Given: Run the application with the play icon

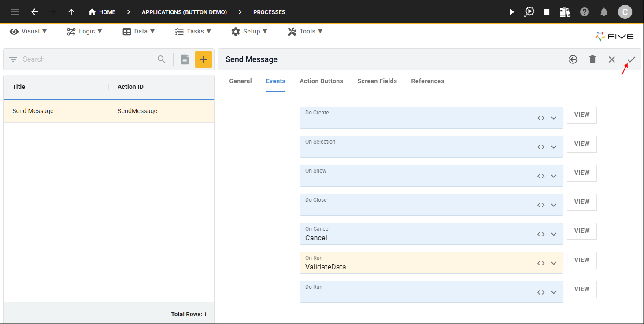Looking at the screenshot, I should [x=511, y=12].
